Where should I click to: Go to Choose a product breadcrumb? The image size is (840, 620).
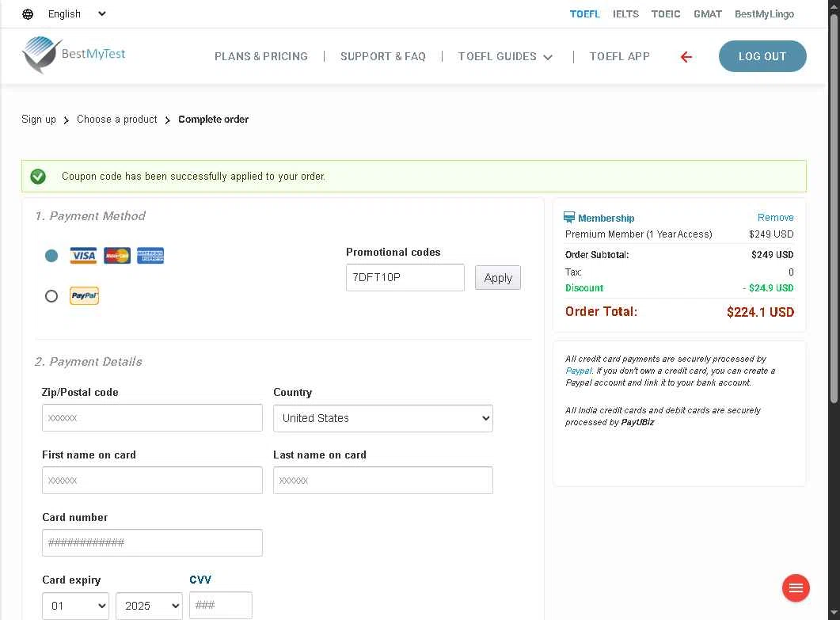click(117, 120)
